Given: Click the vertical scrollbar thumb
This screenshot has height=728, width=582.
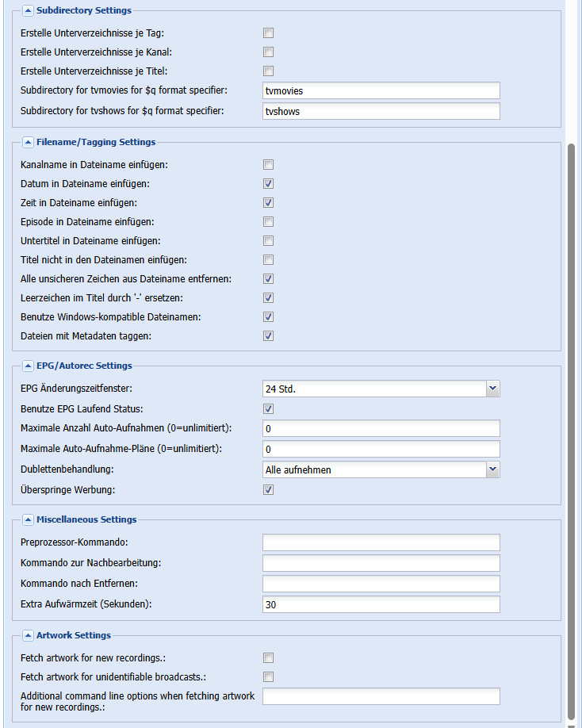Looking at the screenshot, I should (x=572, y=428).
